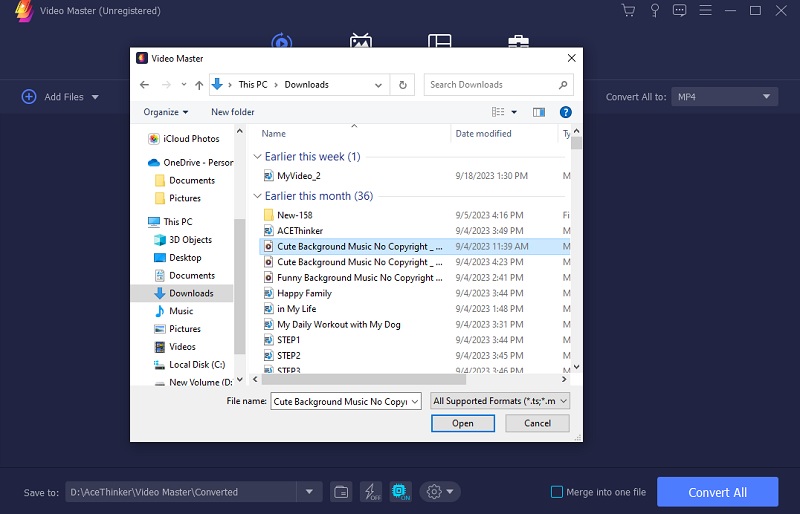800x514 pixels.
Task: Click the file list scroll down arrow
Action: click(577, 366)
